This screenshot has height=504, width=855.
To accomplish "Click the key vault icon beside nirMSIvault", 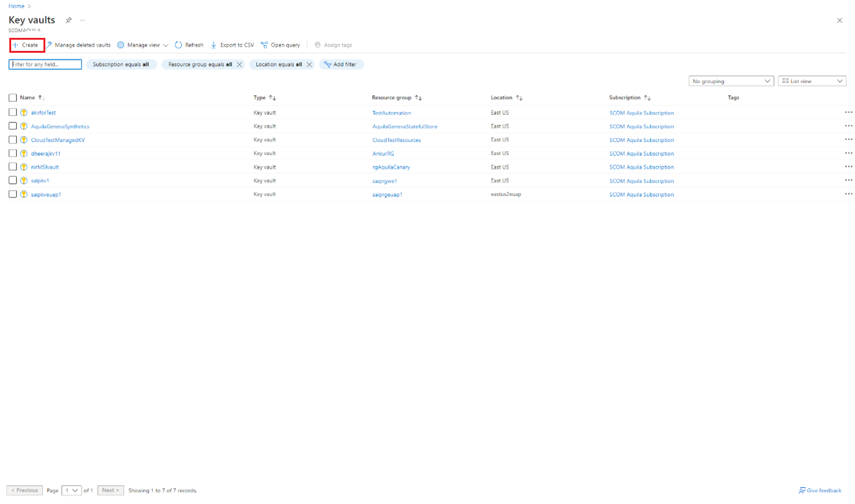I will (x=24, y=168).
